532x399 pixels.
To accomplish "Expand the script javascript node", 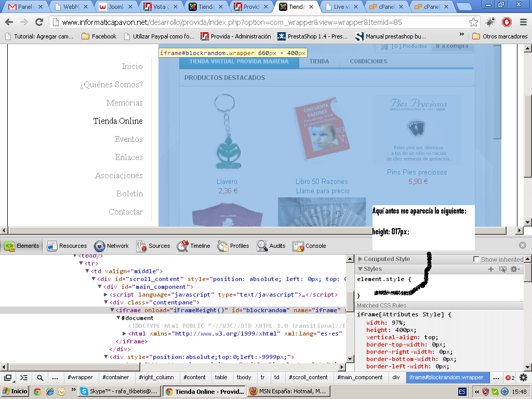I will tap(106, 295).
